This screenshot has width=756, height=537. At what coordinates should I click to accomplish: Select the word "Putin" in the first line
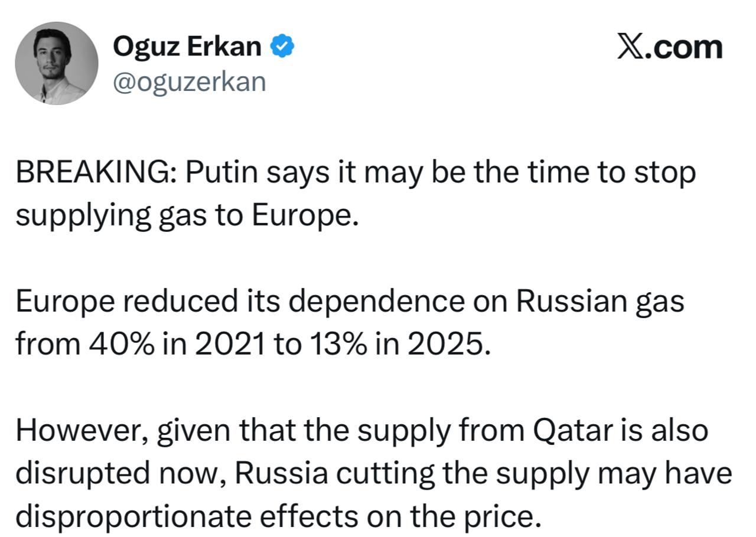223,173
